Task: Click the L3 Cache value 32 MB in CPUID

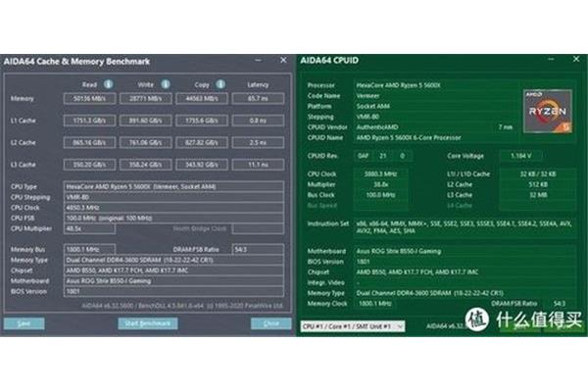Action: (538, 195)
